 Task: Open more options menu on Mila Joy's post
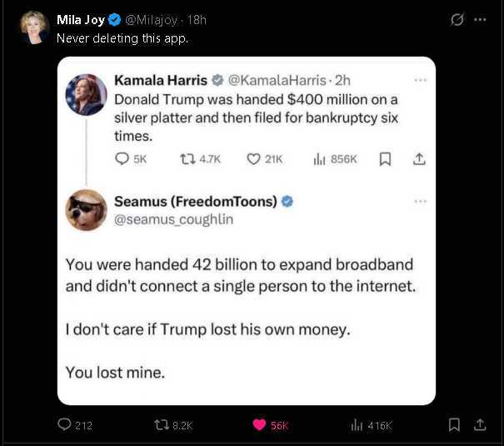[480, 20]
